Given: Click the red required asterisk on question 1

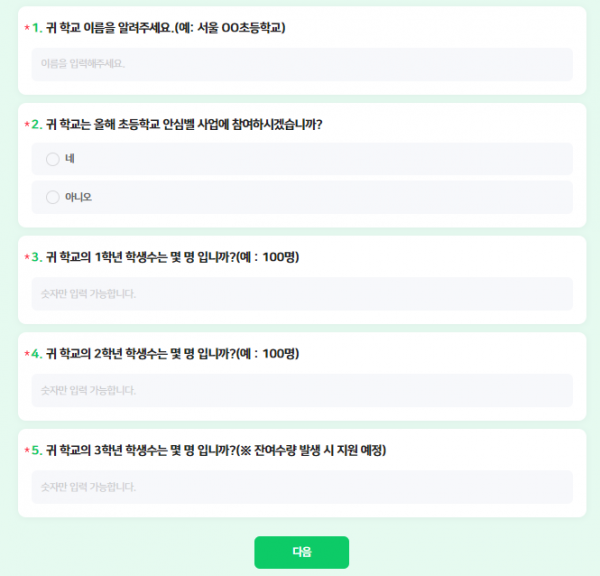Looking at the screenshot, I should tap(27, 29).
